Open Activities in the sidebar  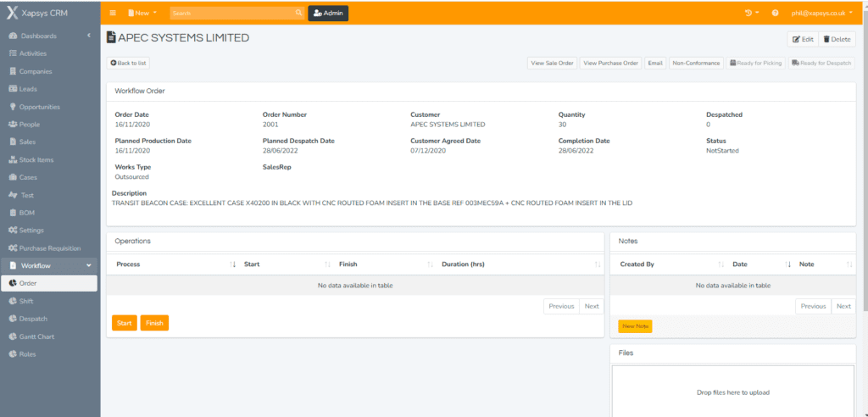pyautogui.click(x=33, y=53)
